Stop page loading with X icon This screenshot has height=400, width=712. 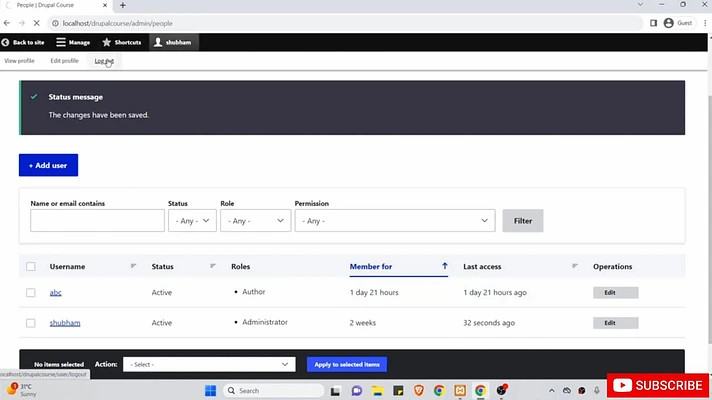tap(37, 23)
